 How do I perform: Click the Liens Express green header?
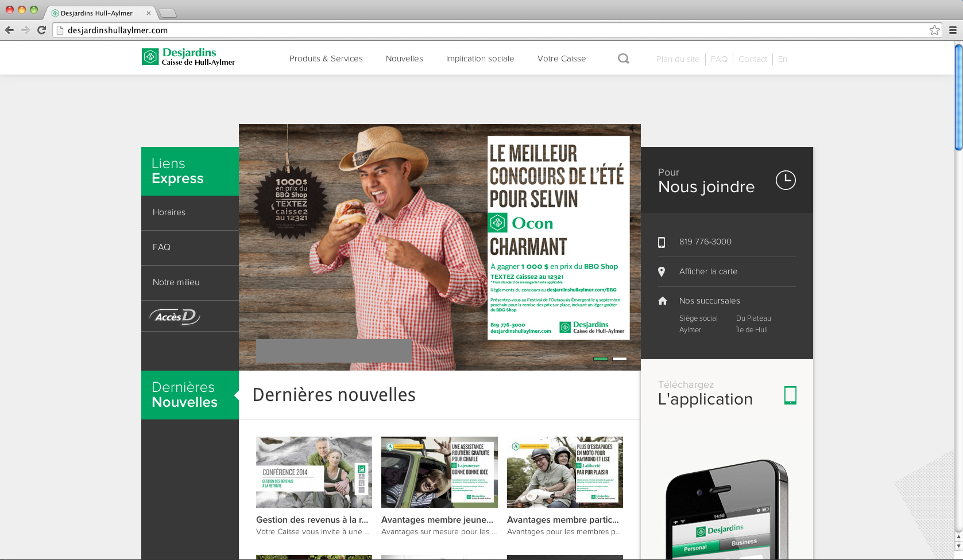[190, 171]
